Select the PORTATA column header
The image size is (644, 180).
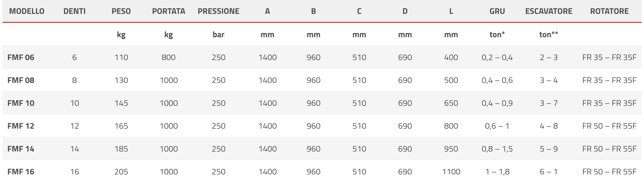[169, 11]
